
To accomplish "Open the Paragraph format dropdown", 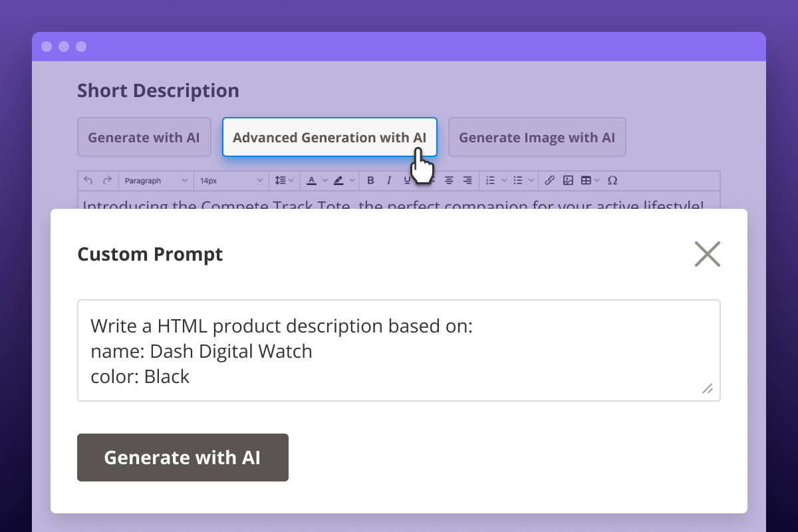I will pyautogui.click(x=156, y=180).
